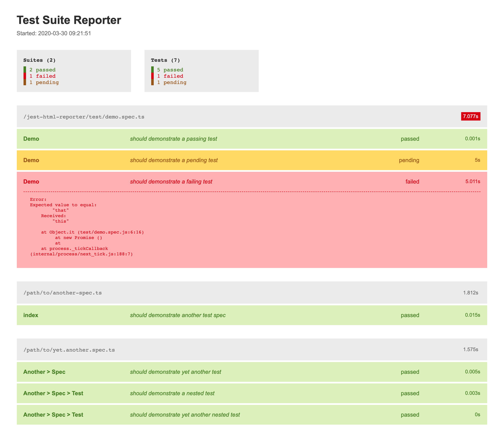Click the received value "this"
The height and width of the screenshot is (441, 504).
coord(60,221)
